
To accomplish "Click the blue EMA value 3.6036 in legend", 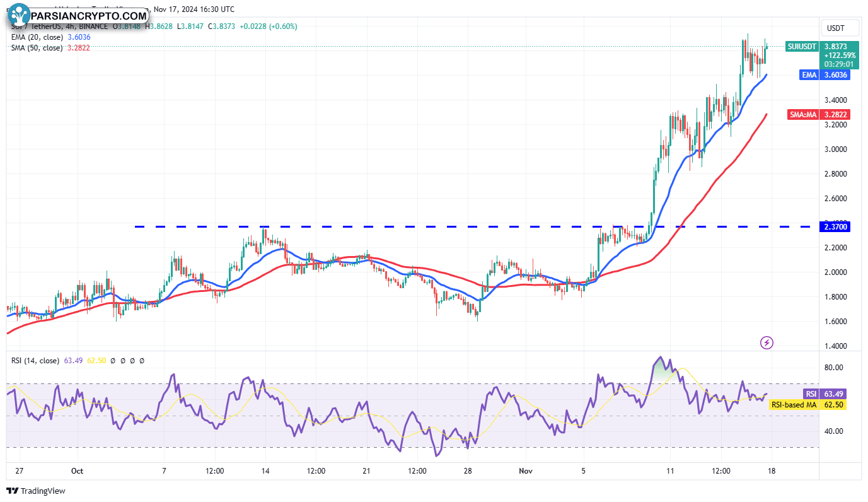I will coord(79,37).
